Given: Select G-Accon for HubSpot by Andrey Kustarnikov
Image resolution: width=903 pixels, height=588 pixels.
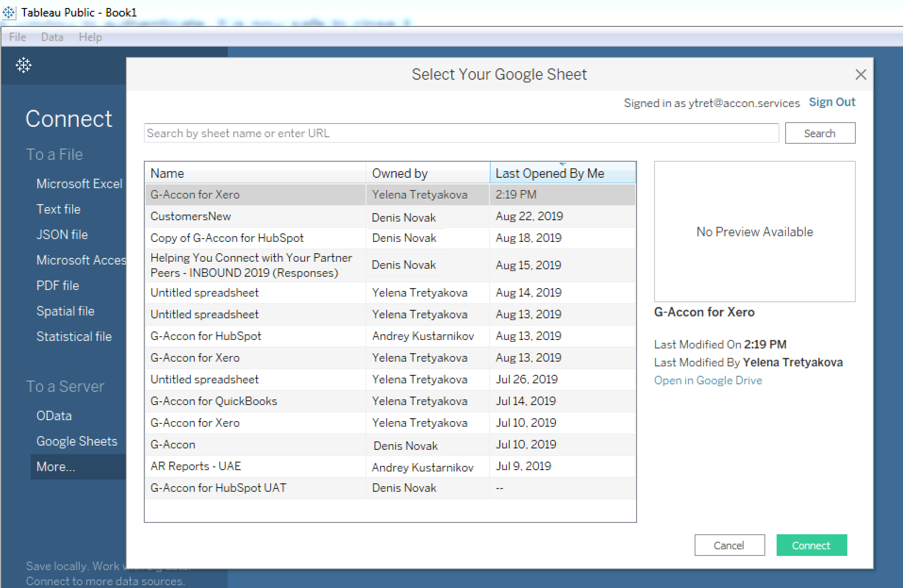Looking at the screenshot, I should pyautogui.click(x=390, y=336).
